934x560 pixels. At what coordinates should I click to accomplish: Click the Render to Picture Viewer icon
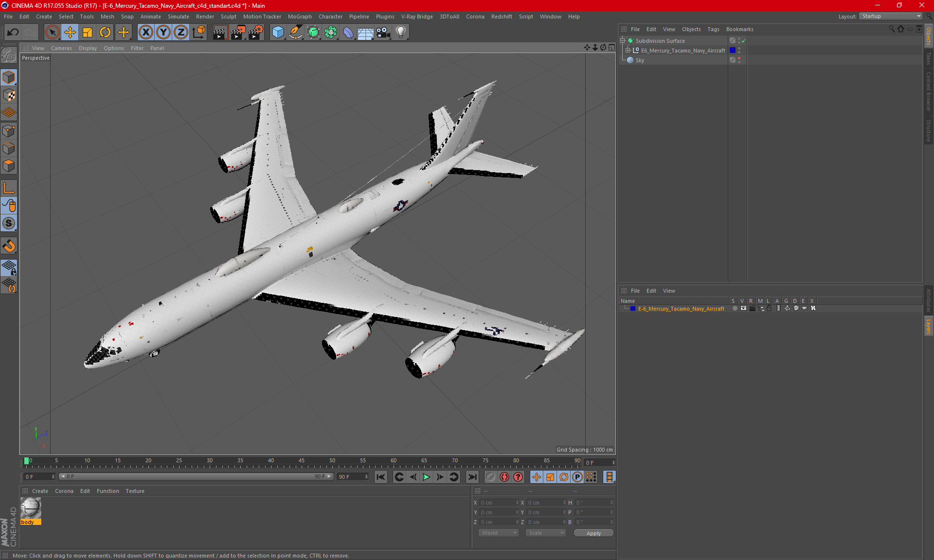tap(237, 33)
